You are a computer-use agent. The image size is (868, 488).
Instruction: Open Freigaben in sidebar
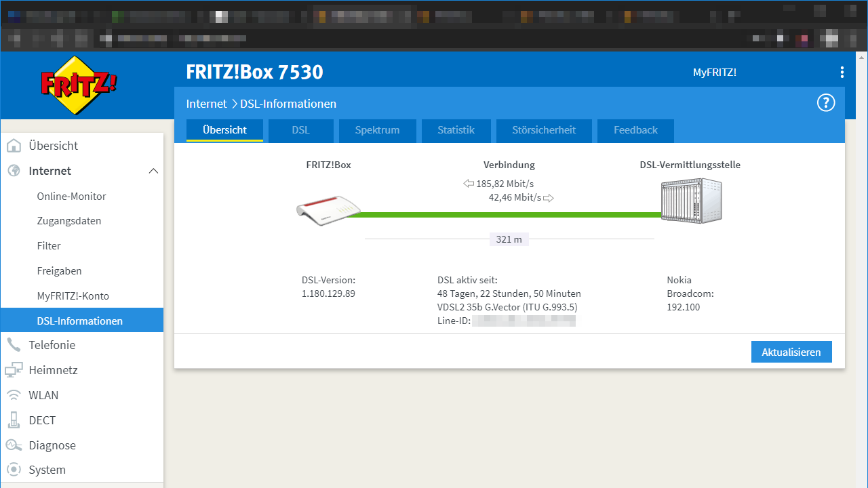(82, 271)
